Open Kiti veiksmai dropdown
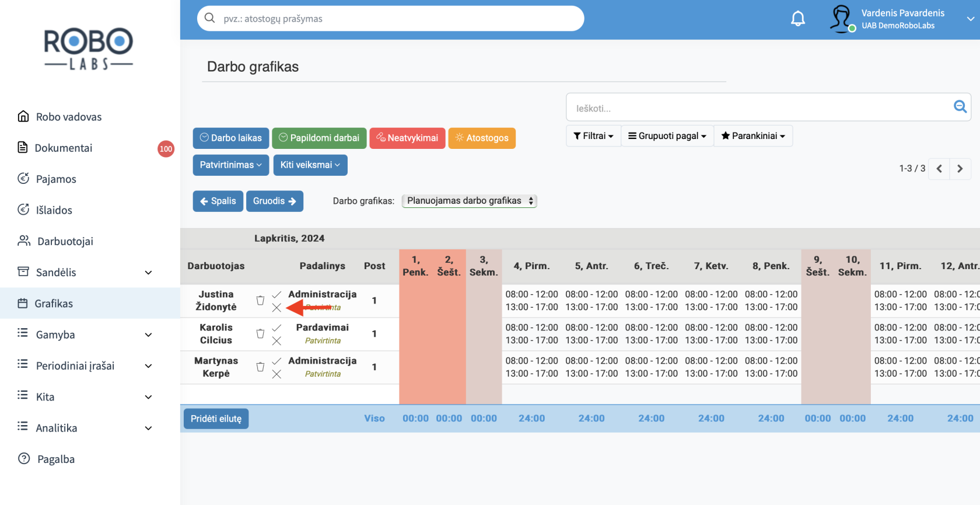 (x=310, y=165)
